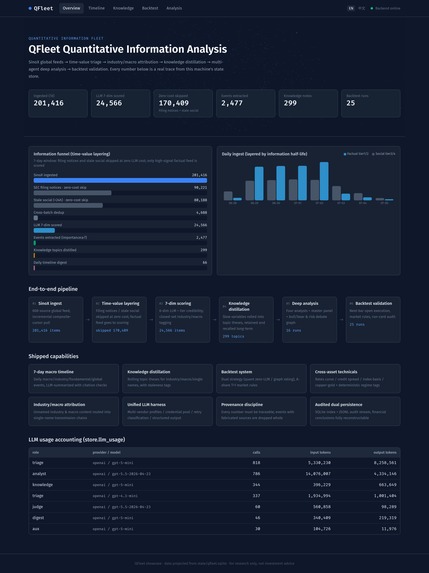429x573 pixels.
Task: Select the Knowledge distillation capability card
Action: point(167,379)
